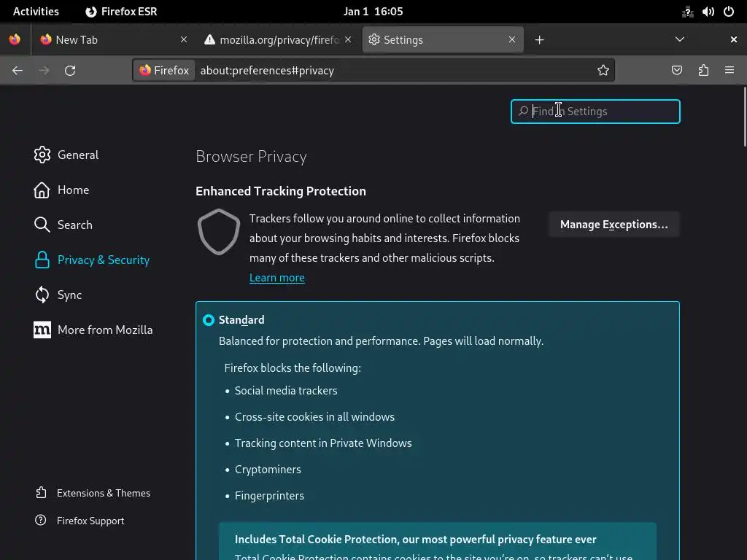Open the Save to Pocket icon
Image resolution: width=747 pixels, height=560 pixels.
677,70
